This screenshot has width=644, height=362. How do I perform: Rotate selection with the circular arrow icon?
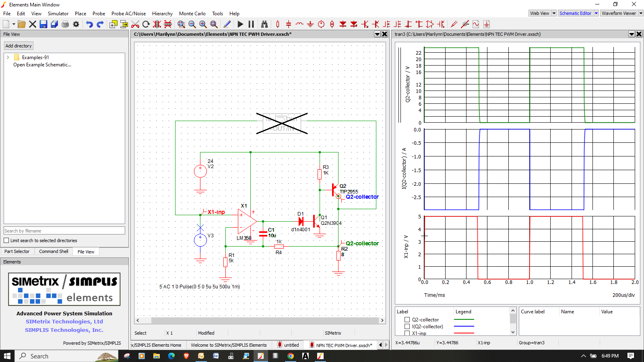146,24
